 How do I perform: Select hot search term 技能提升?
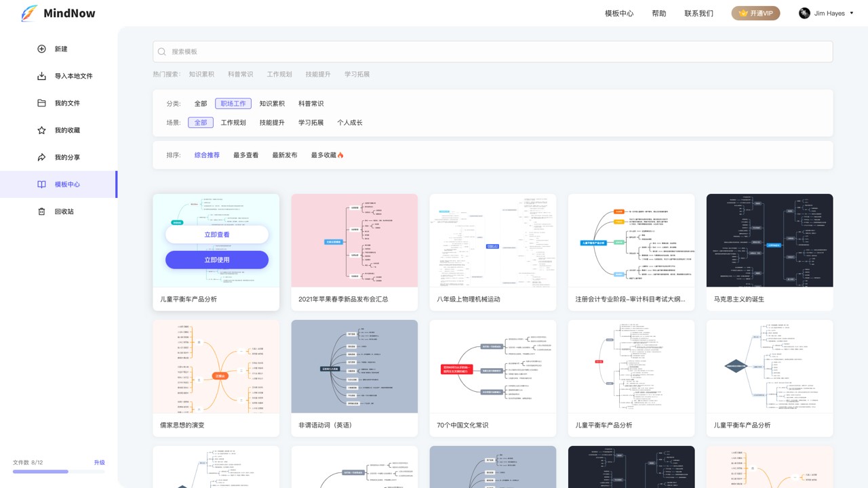click(318, 75)
